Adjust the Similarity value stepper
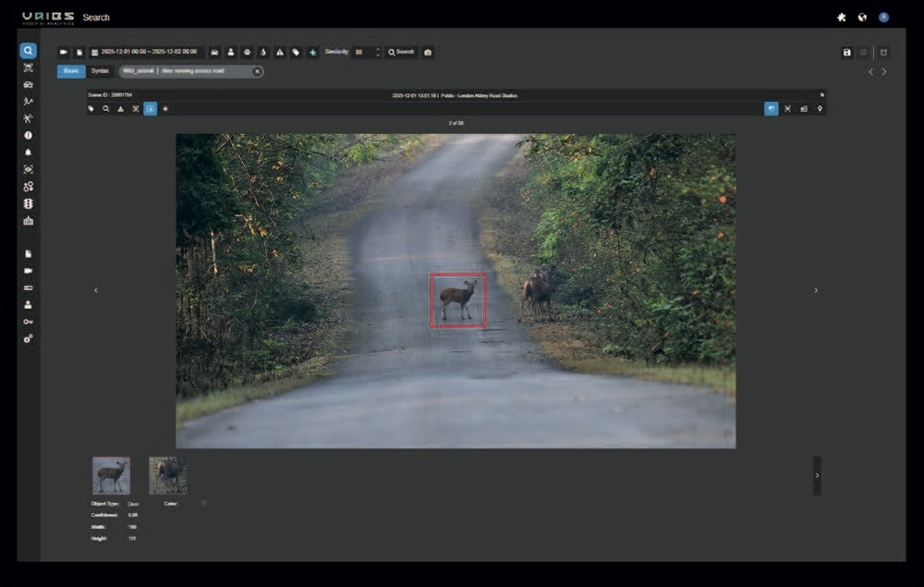This screenshot has width=924, height=587. click(377, 53)
